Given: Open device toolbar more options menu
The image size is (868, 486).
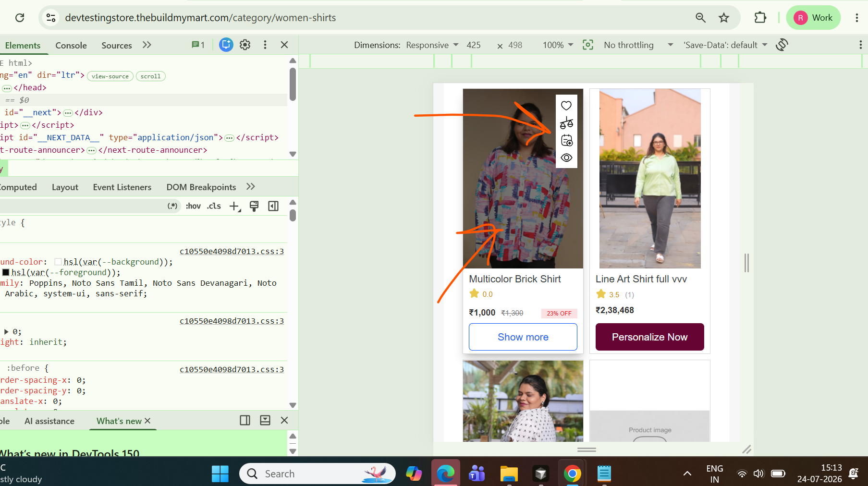Looking at the screenshot, I should coord(860,45).
